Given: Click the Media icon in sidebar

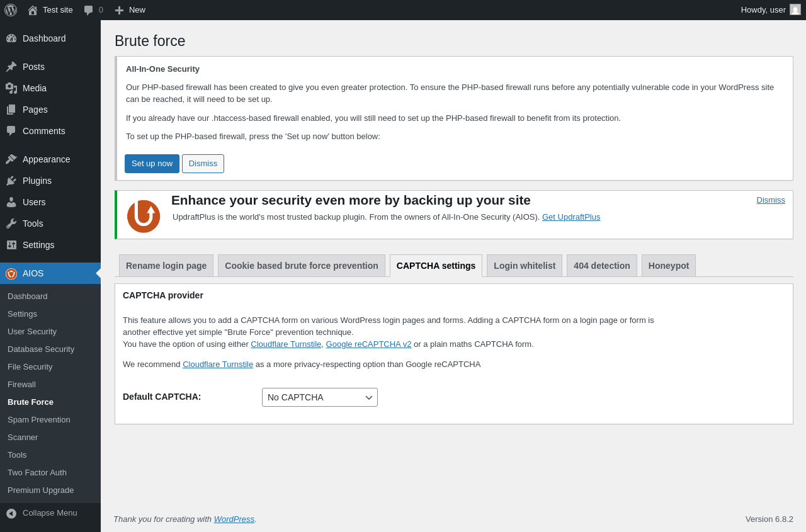Looking at the screenshot, I should point(11,88).
